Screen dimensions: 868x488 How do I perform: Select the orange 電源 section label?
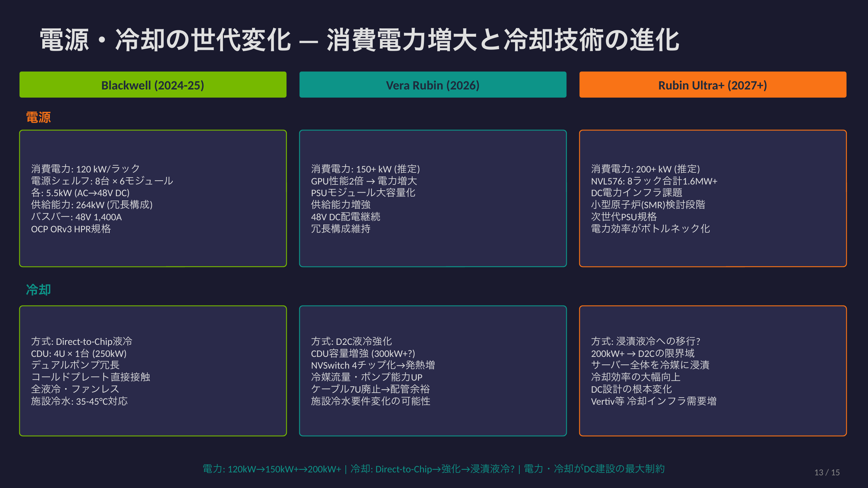(38, 117)
